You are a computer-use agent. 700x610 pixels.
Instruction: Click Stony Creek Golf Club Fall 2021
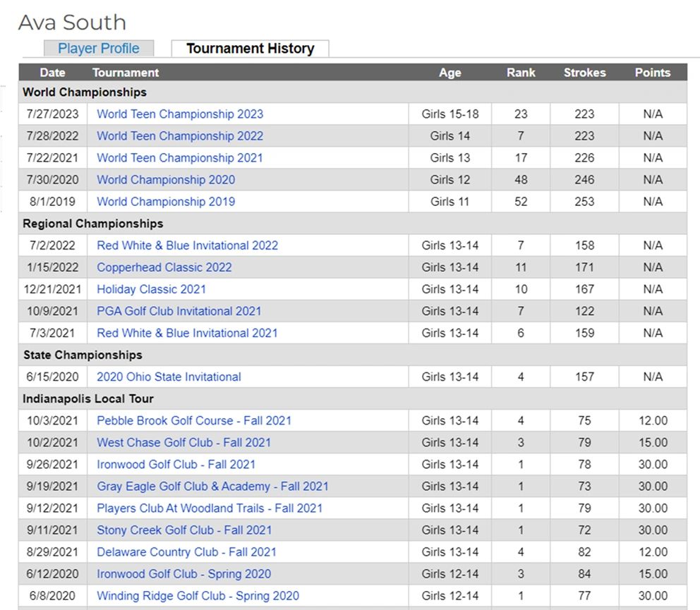[x=184, y=530]
